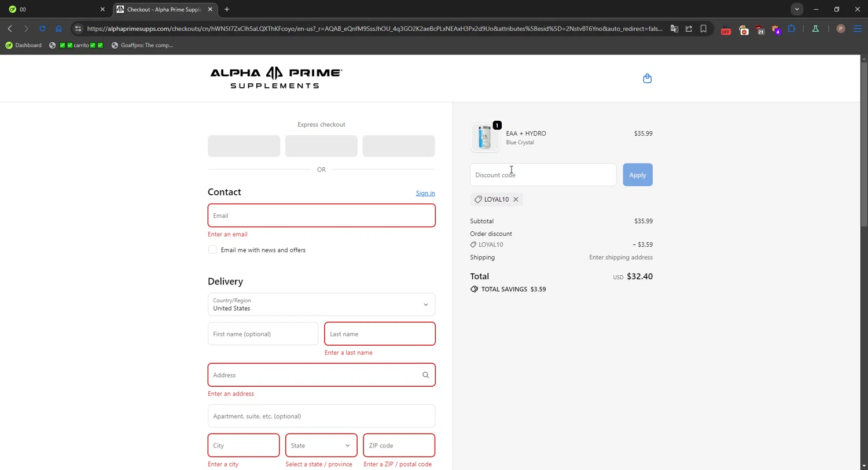This screenshot has width=868, height=470.
Task: Click the Subtotal $35.99 amount
Action: tap(643, 221)
